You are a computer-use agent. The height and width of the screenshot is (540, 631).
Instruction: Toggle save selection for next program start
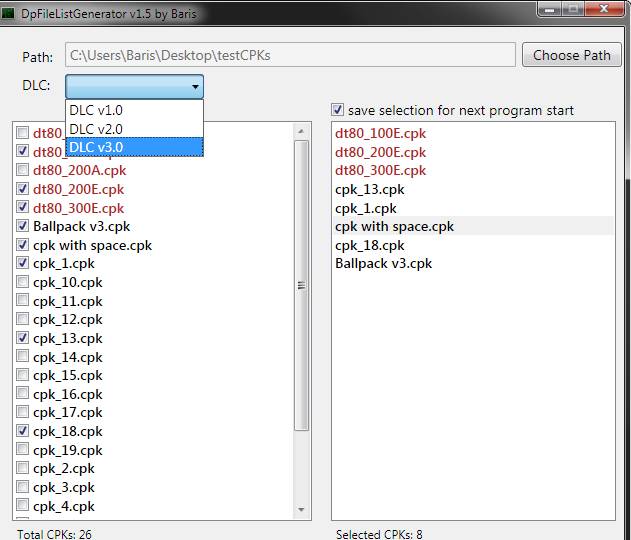[337, 110]
